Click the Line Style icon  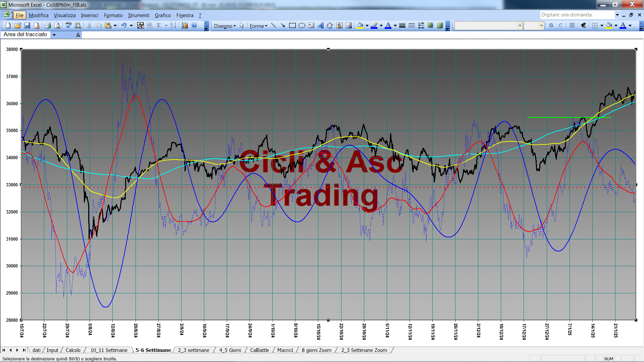(402, 25)
